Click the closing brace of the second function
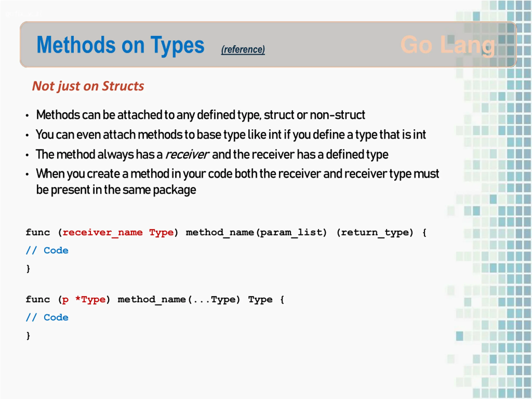Viewport: 532px width, 399px height. pos(28,335)
